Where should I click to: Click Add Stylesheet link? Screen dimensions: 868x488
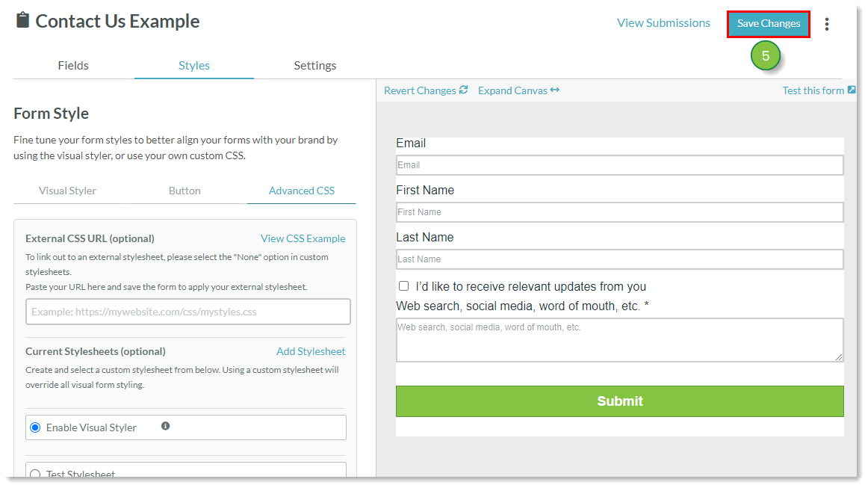(311, 351)
